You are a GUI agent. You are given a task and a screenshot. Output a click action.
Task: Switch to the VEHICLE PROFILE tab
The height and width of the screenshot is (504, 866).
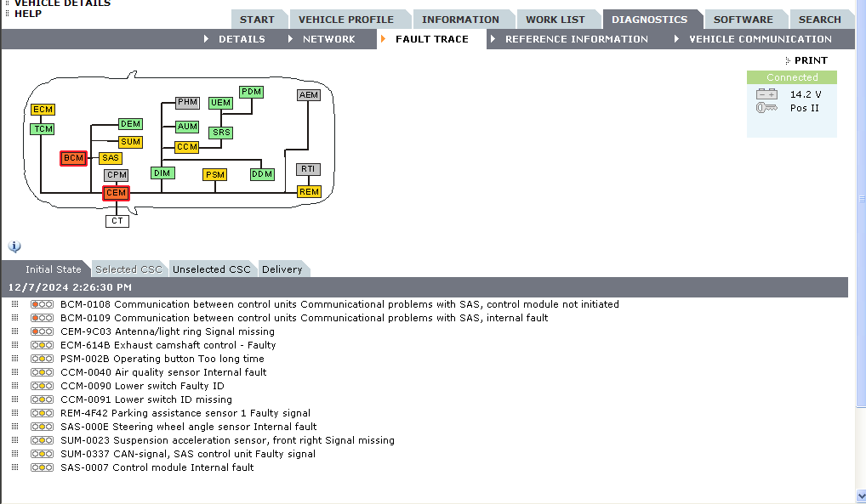(x=346, y=20)
